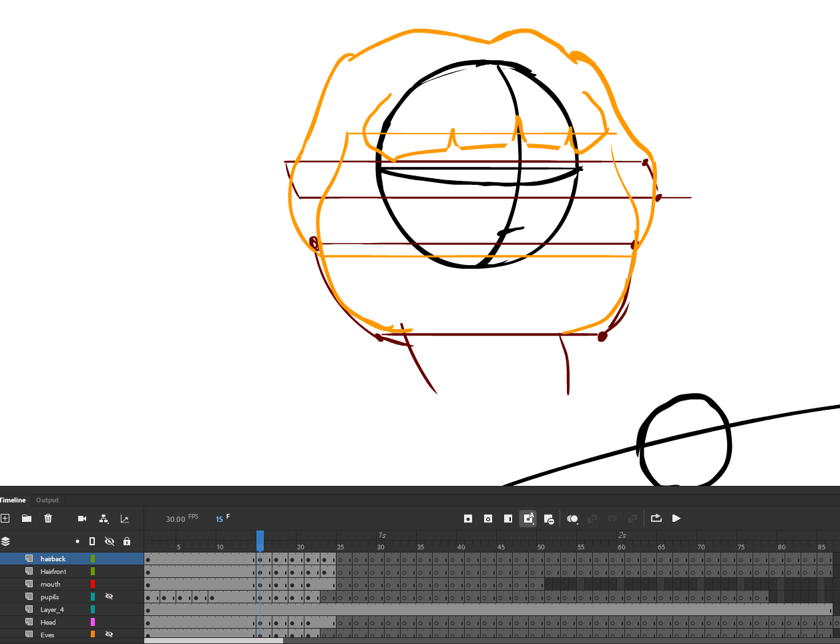The height and width of the screenshot is (644, 840).
Task: Open the Auto Keyframe options dropdown
Action: tap(534, 524)
